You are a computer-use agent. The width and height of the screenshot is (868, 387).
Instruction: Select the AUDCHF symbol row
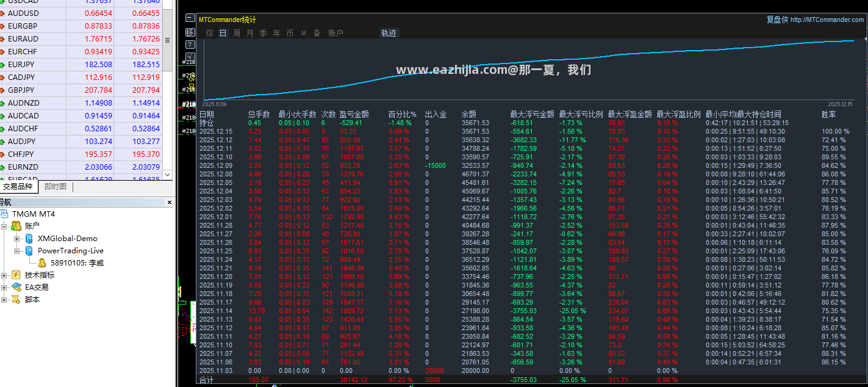82,129
